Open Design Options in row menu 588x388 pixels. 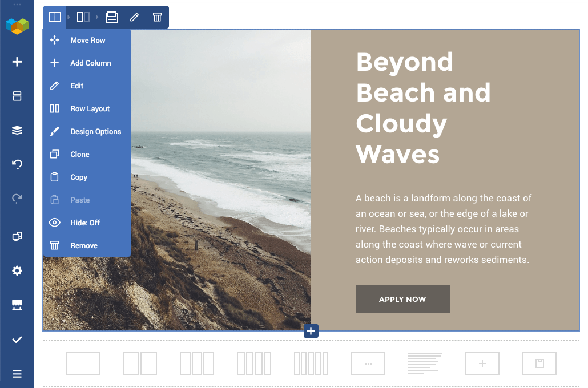click(87, 132)
